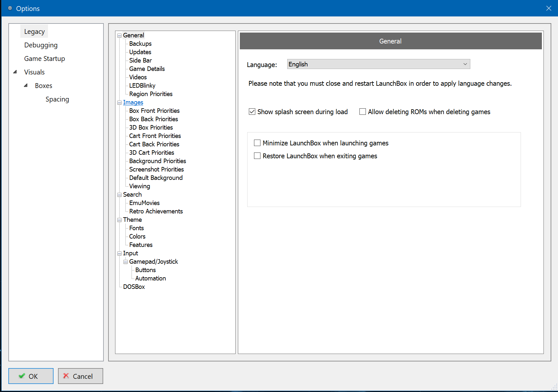The image size is (558, 392).
Task: Enable Allow deleting ROMs when deleting games
Action: click(363, 112)
